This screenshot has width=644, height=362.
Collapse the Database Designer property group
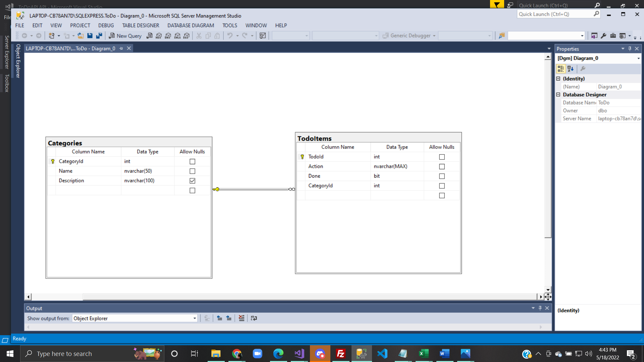click(558, 95)
